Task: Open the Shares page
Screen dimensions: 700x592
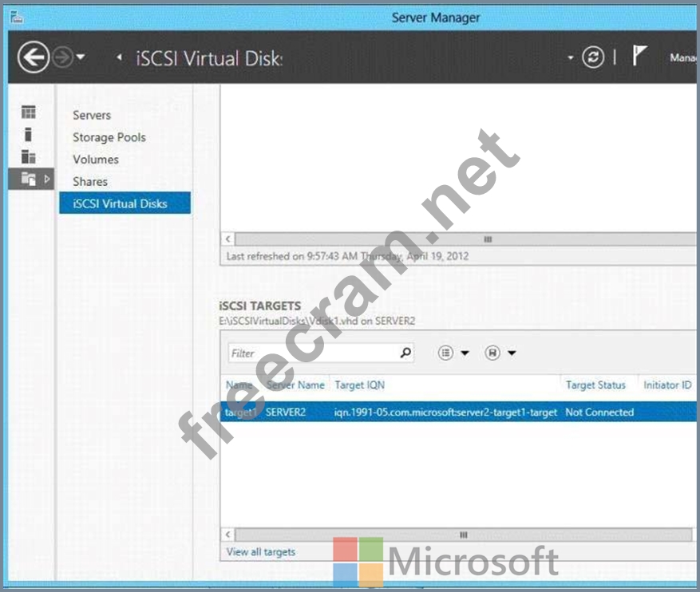Action: [90, 182]
